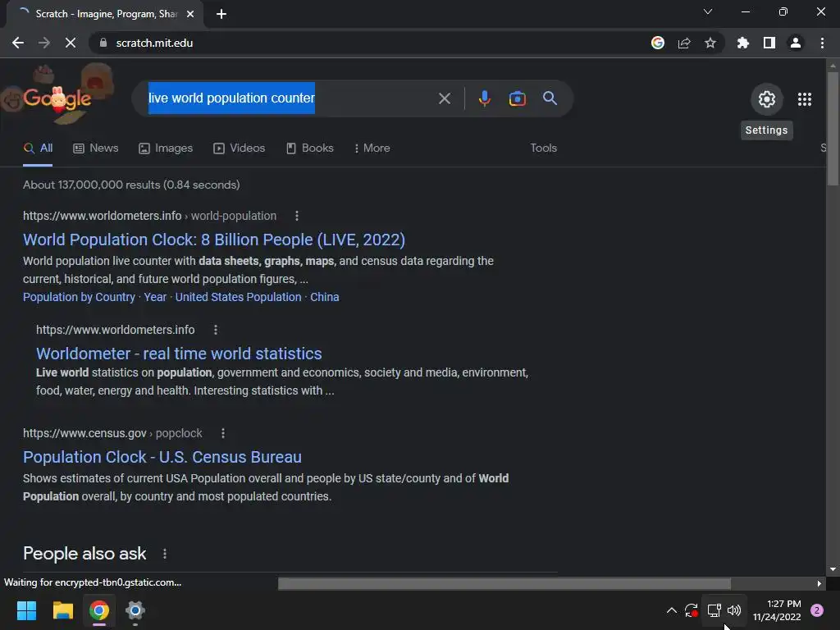Open Google Settings gear
Viewport: 840px width, 630px height.
pyautogui.click(x=767, y=99)
